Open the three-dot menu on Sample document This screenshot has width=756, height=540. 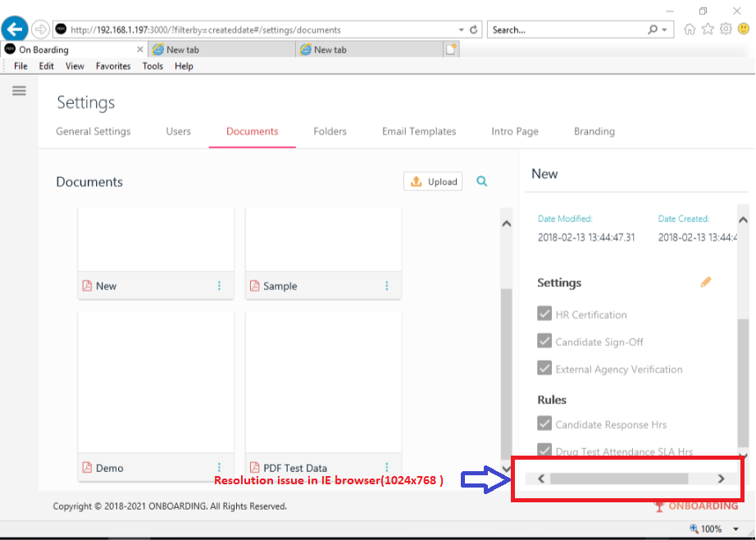(x=387, y=286)
